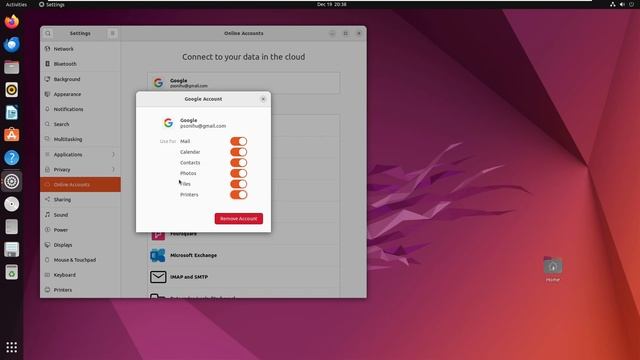Image resolution: width=640 pixels, height=360 pixels.
Task: Click the Foursquare account label
Action: click(183, 234)
